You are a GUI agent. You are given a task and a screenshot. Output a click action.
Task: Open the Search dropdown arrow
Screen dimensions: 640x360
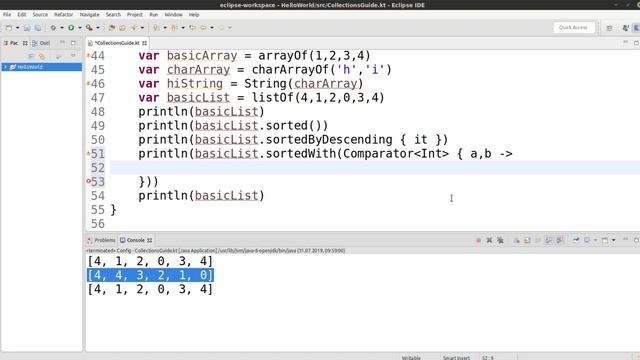click(x=142, y=28)
